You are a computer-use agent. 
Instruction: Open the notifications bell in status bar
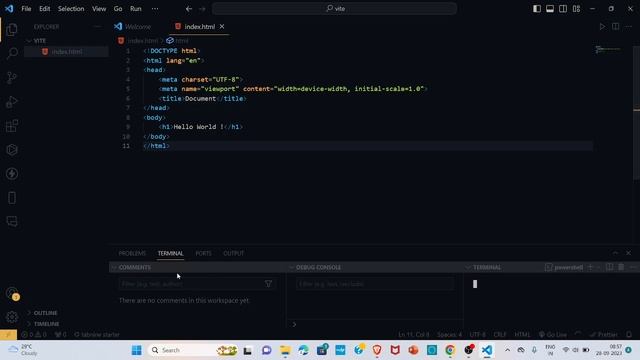pyautogui.click(x=629, y=334)
